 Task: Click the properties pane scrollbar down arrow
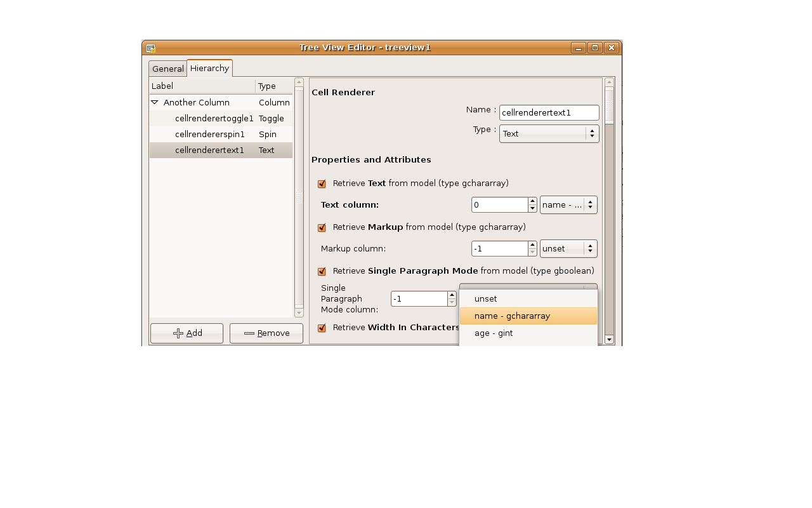click(610, 340)
